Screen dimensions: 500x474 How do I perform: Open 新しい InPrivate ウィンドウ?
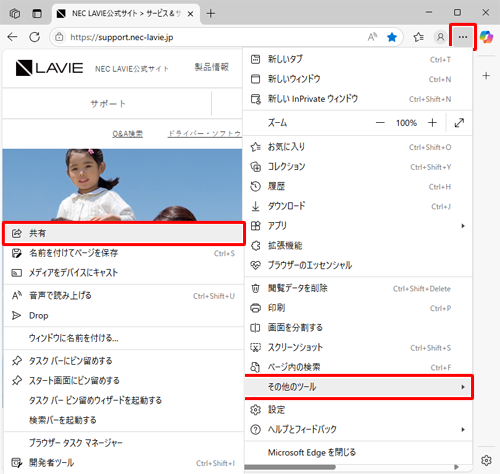[358, 99]
